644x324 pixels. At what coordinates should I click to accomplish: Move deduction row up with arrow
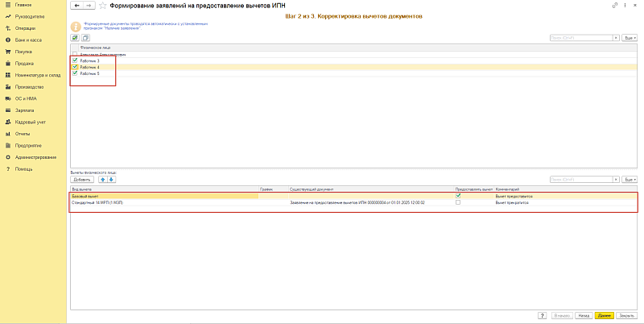click(102, 179)
